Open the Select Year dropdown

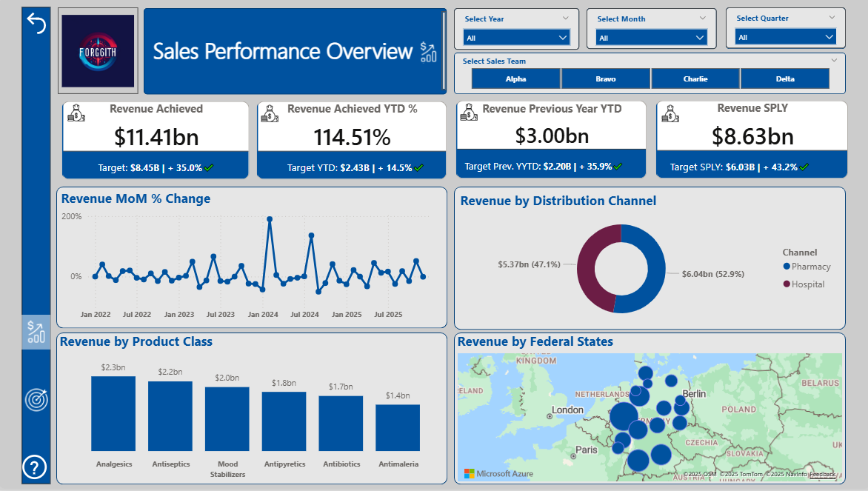click(x=516, y=38)
